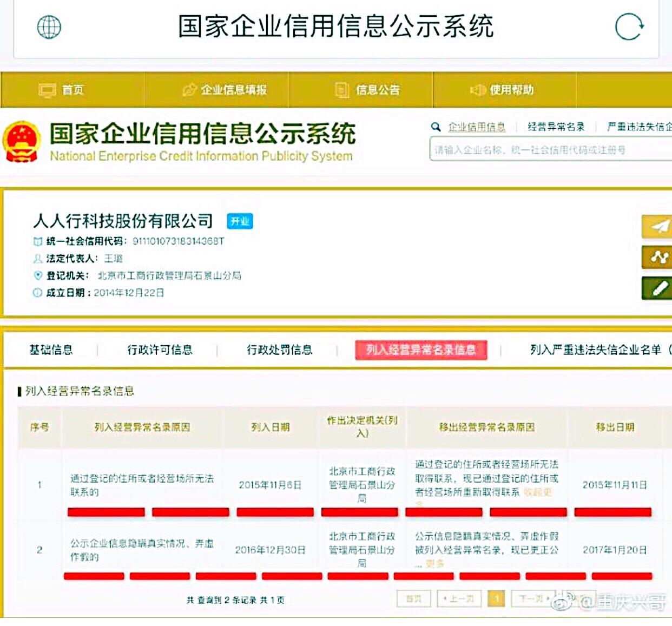Click the 下一页 pagination button
This screenshot has width=672, height=626.
pos(533,598)
